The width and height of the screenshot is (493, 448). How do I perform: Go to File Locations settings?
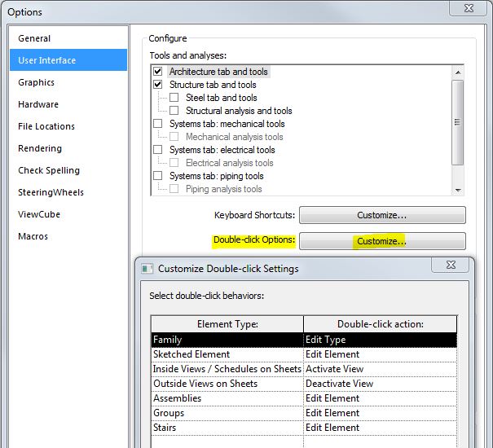tap(68, 126)
